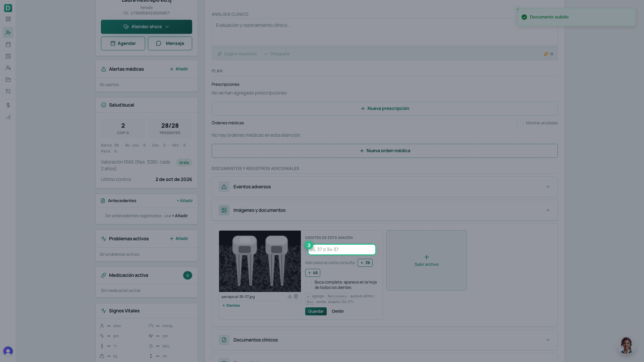This screenshot has height=362, width=644.
Task: Click 'Omitir' to skip tagging
Action: (x=338, y=311)
